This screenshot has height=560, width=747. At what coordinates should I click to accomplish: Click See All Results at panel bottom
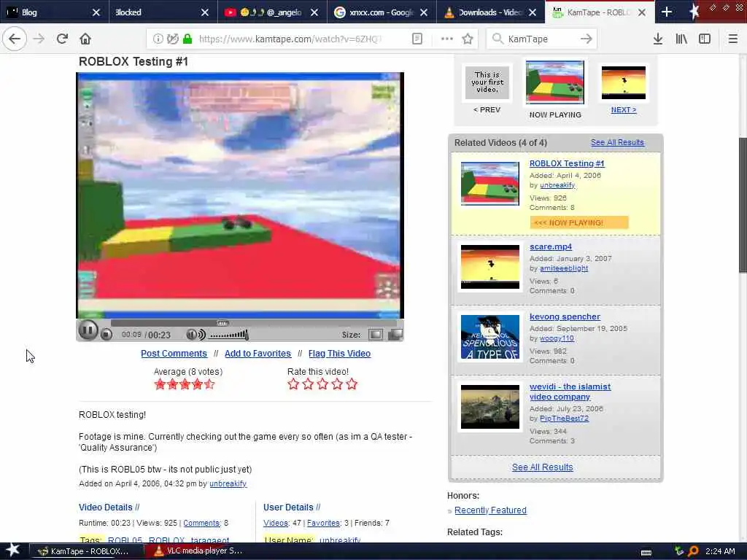pos(543,467)
